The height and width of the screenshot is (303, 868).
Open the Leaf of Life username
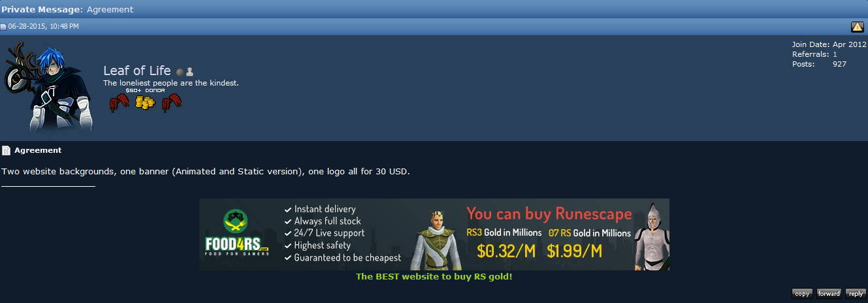137,71
